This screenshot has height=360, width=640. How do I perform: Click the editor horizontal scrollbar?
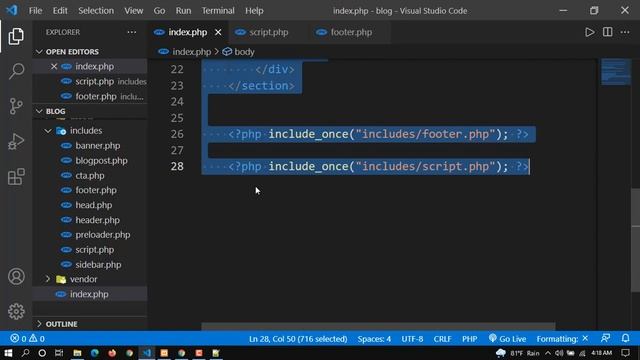[x=378, y=327]
